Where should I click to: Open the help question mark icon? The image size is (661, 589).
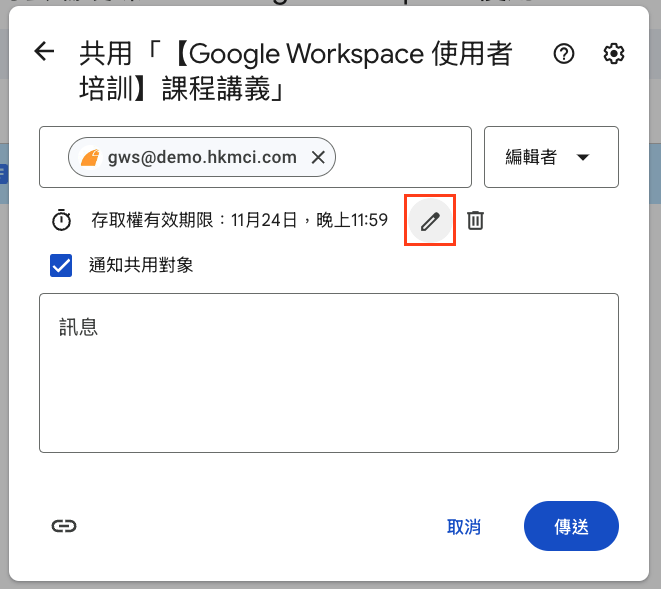(x=564, y=54)
